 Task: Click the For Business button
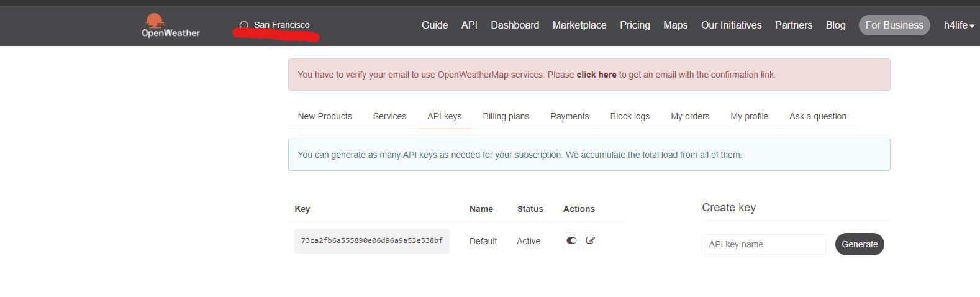[894, 25]
